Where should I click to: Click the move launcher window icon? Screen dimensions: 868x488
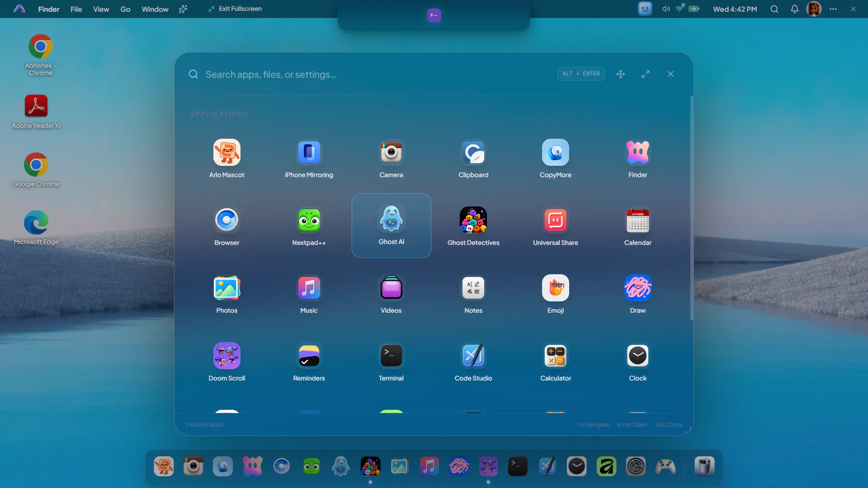pos(621,74)
